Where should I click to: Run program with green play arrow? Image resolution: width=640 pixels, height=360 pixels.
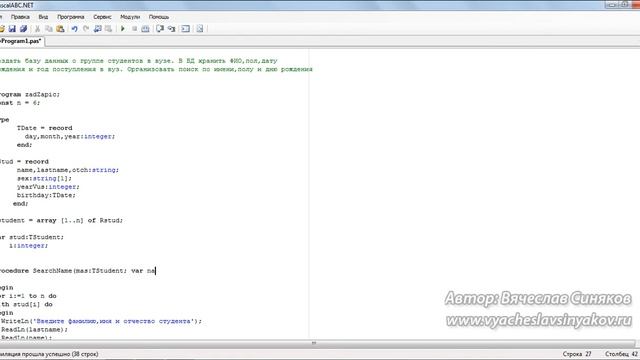(122, 29)
